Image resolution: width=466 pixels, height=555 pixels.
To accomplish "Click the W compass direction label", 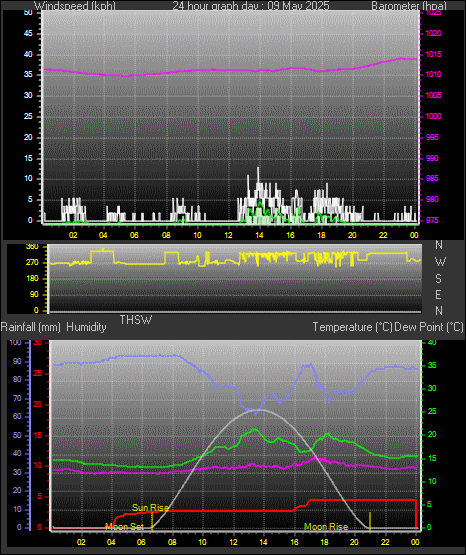I will coord(440,262).
